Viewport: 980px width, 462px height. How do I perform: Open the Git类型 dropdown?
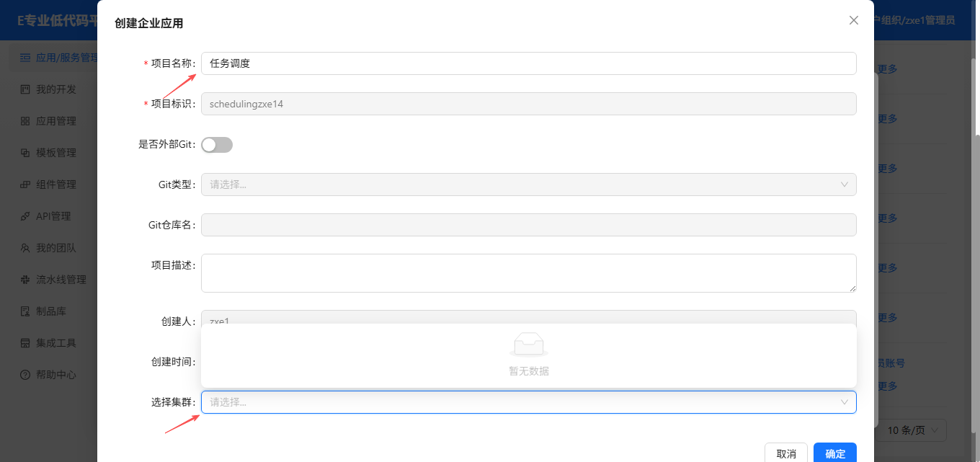point(528,185)
